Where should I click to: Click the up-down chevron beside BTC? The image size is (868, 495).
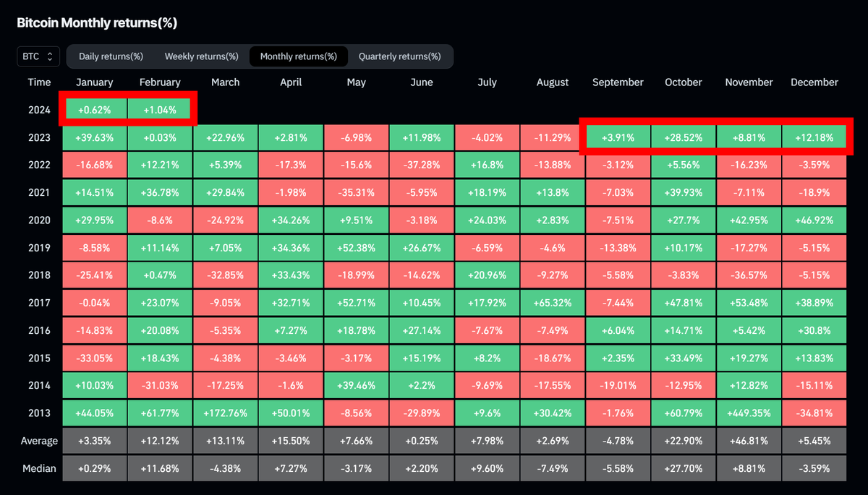49,56
